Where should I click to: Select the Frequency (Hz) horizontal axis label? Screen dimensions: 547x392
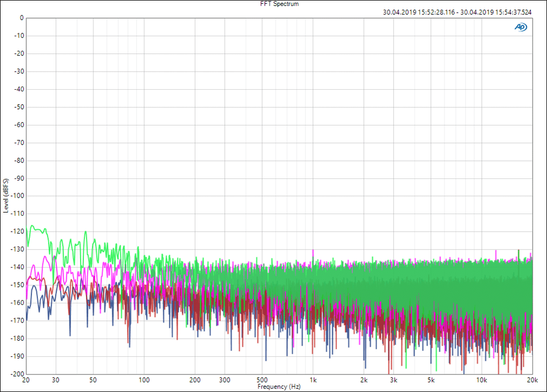coord(279,386)
